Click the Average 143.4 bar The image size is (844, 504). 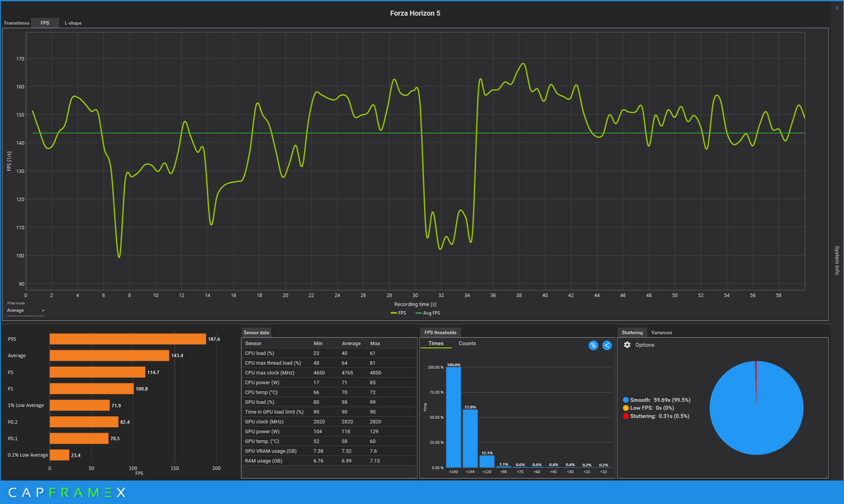pos(109,356)
